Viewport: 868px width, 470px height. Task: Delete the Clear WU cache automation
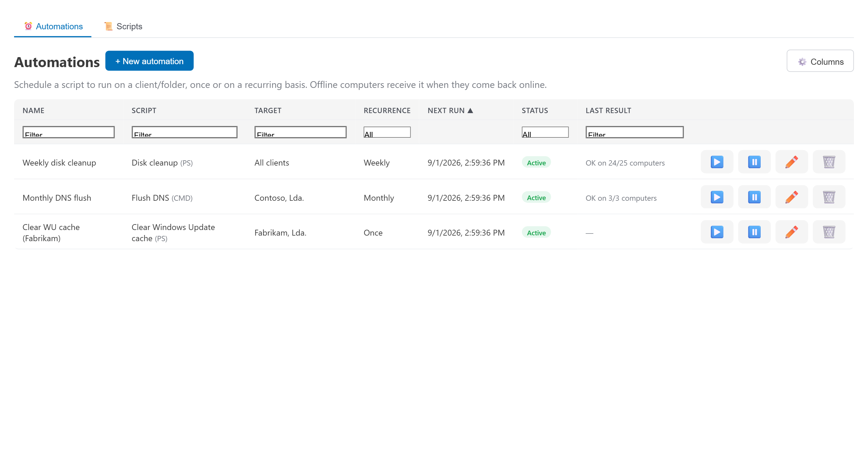(829, 232)
